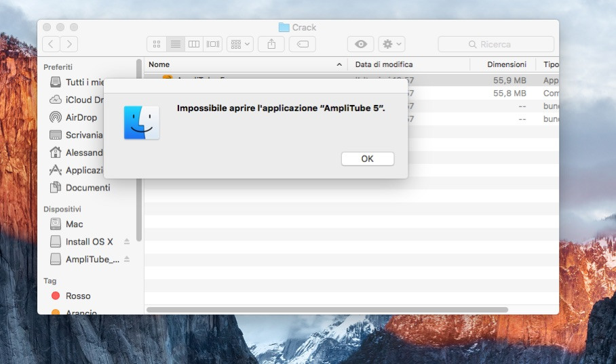The image size is (616, 364).
Task: Eject the AmpliTube volume
Action: (x=126, y=259)
